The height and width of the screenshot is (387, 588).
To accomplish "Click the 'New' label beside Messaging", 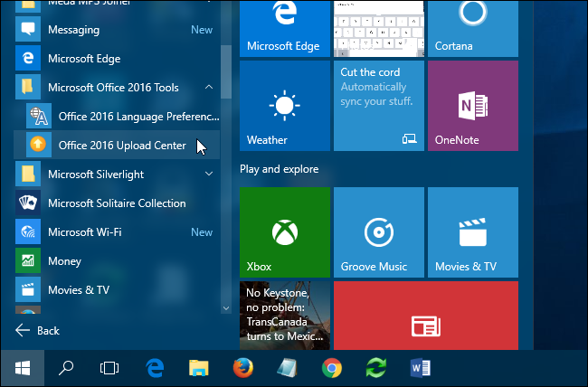I will coord(202,30).
